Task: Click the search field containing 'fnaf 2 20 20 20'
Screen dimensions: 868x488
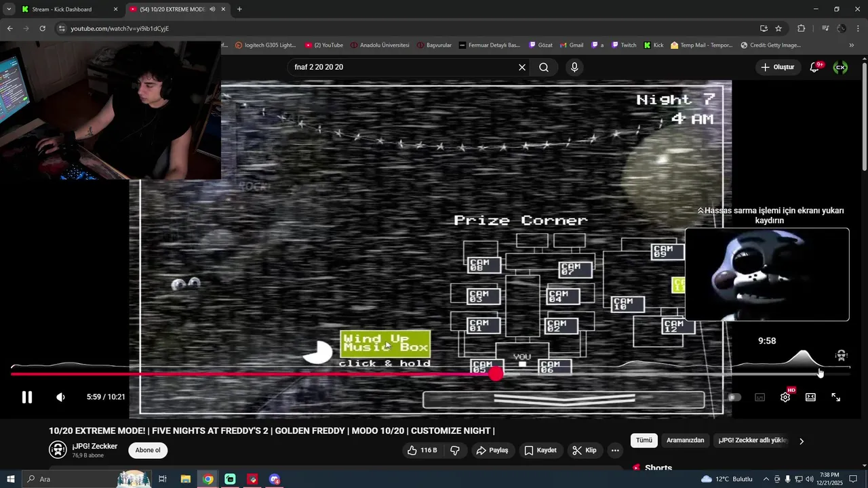Action: (x=403, y=67)
